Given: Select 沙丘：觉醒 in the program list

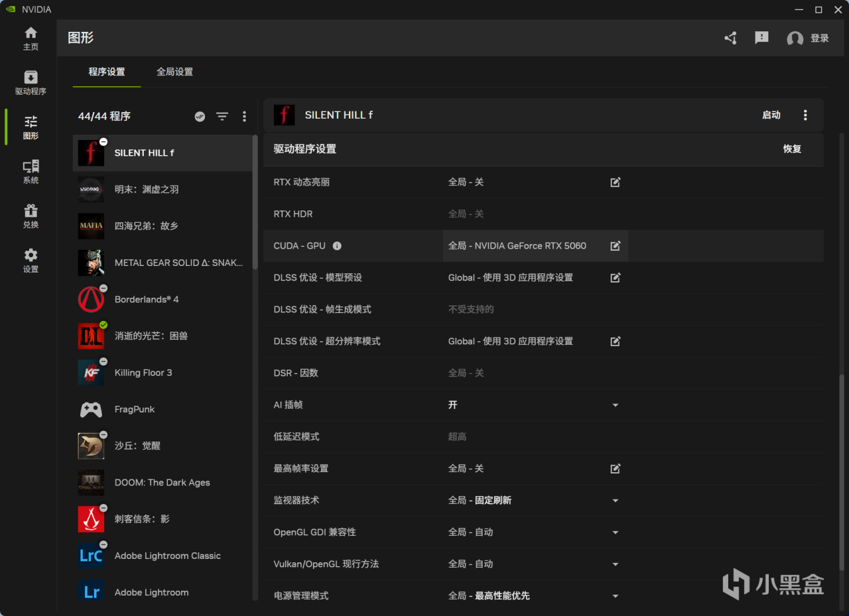Looking at the screenshot, I should [x=163, y=446].
